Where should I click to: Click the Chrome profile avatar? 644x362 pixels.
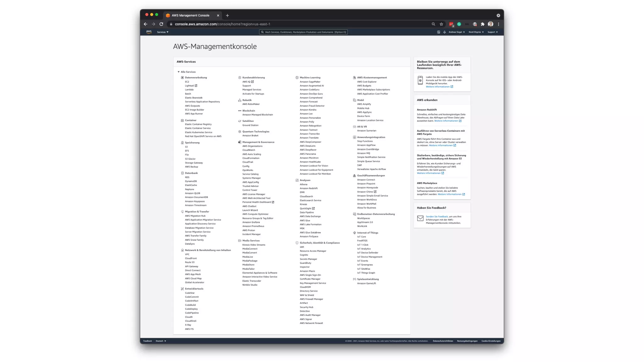tap(491, 24)
